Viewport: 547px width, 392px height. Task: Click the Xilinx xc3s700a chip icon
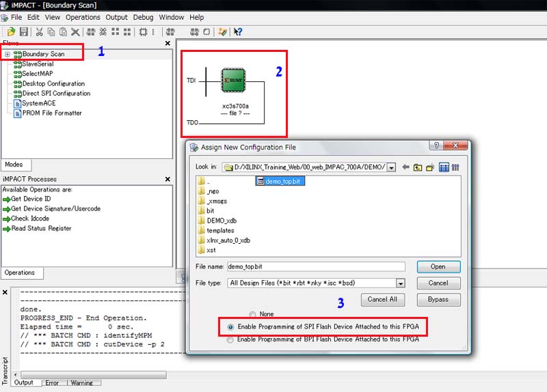coord(233,80)
